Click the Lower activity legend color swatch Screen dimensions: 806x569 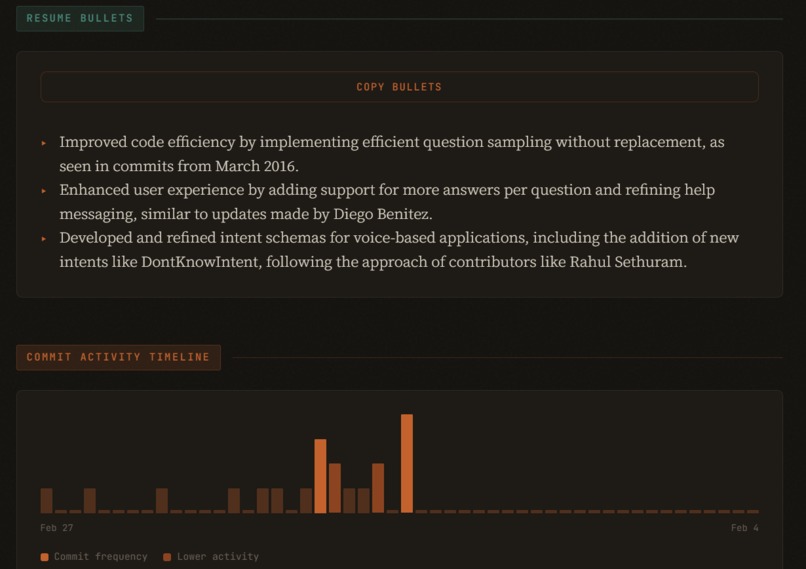pyautogui.click(x=167, y=557)
